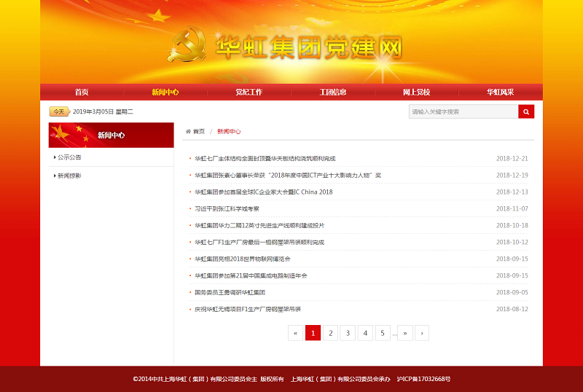Click the 输入关键字搜索 search field
This screenshot has height=392, width=583.
click(x=463, y=111)
